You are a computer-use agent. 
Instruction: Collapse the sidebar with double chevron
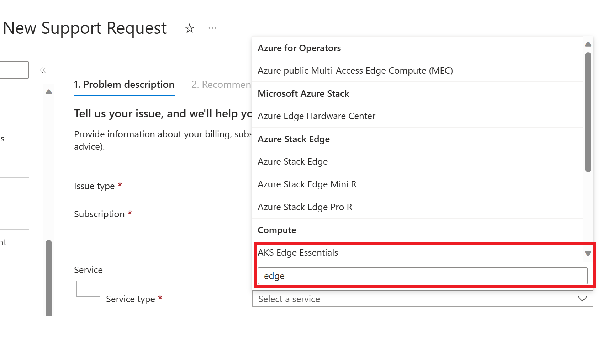pos(43,70)
